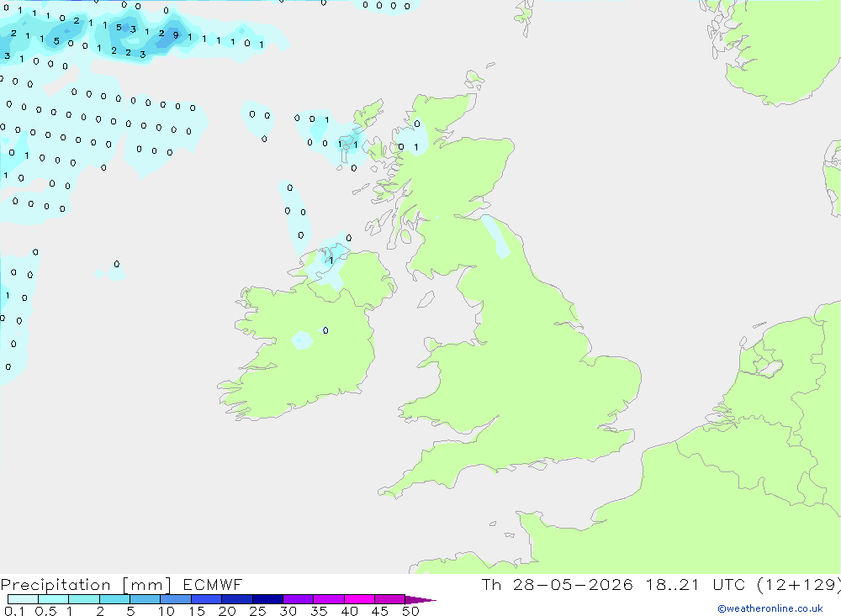Select the 30–35 mm violet legend swatch
This screenshot has height=616, width=841.
click(x=298, y=599)
